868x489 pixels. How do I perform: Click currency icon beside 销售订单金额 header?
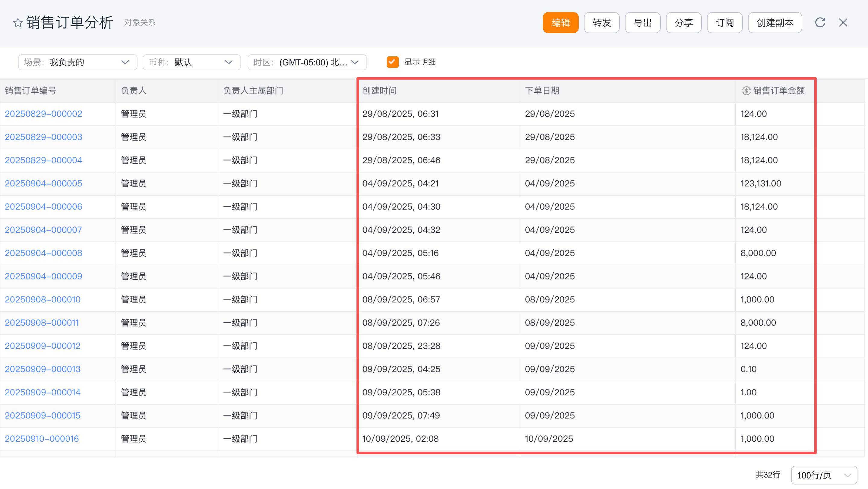click(746, 90)
